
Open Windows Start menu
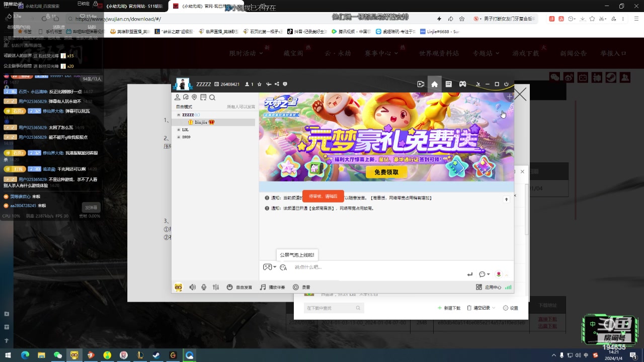8,355
